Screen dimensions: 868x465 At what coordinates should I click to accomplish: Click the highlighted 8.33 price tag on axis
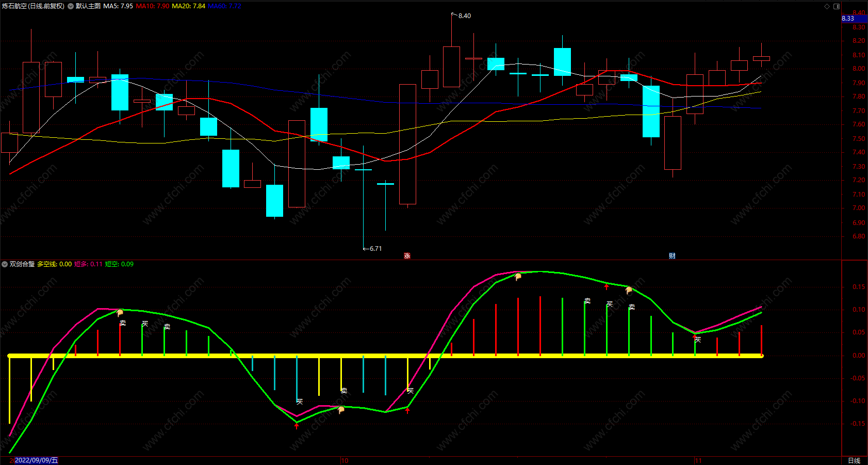pyautogui.click(x=855, y=19)
